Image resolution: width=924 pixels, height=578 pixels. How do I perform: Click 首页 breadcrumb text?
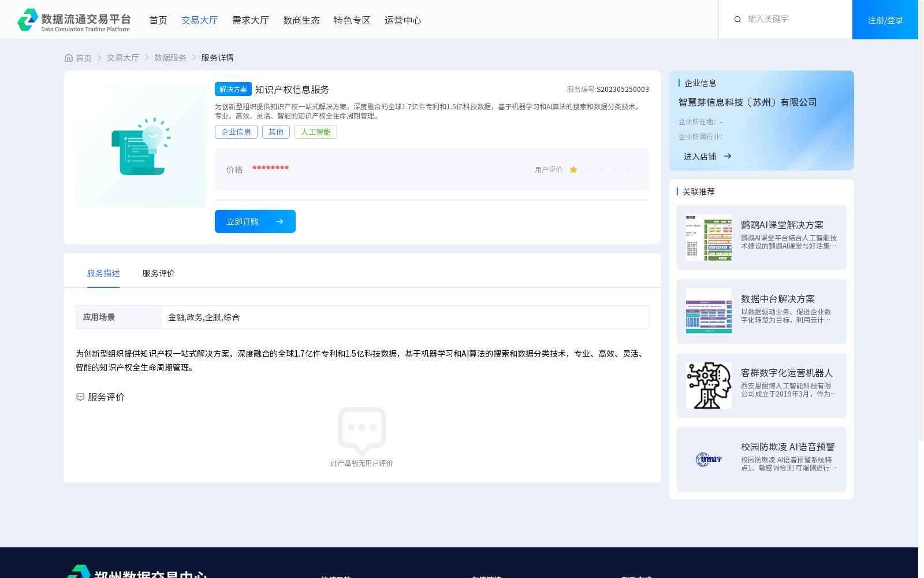tap(84, 58)
